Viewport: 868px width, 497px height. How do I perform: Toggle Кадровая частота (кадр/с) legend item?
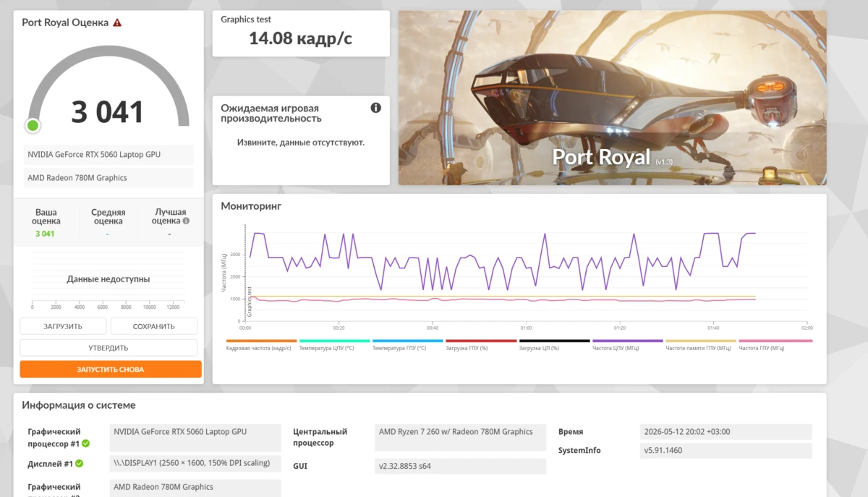pyautogui.click(x=261, y=345)
